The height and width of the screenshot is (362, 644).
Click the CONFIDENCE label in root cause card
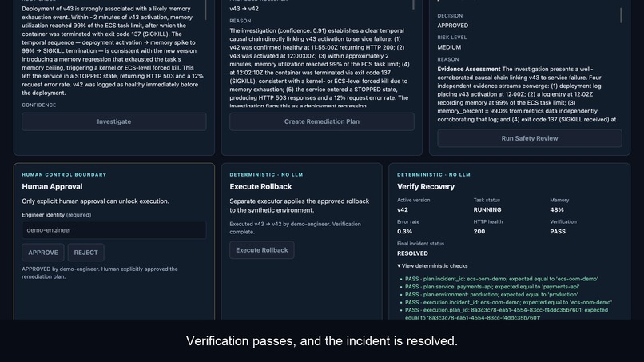click(x=39, y=105)
